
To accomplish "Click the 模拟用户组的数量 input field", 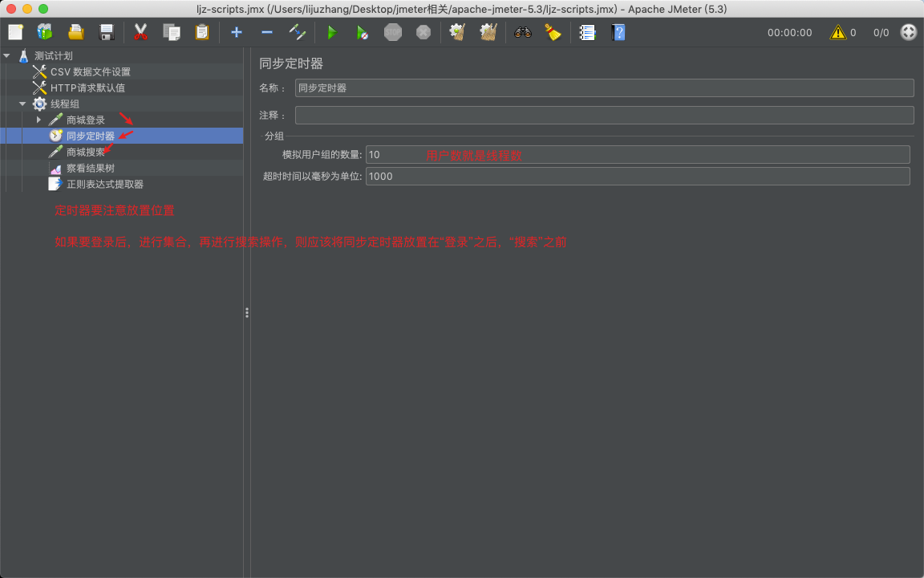I will tap(638, 154).
